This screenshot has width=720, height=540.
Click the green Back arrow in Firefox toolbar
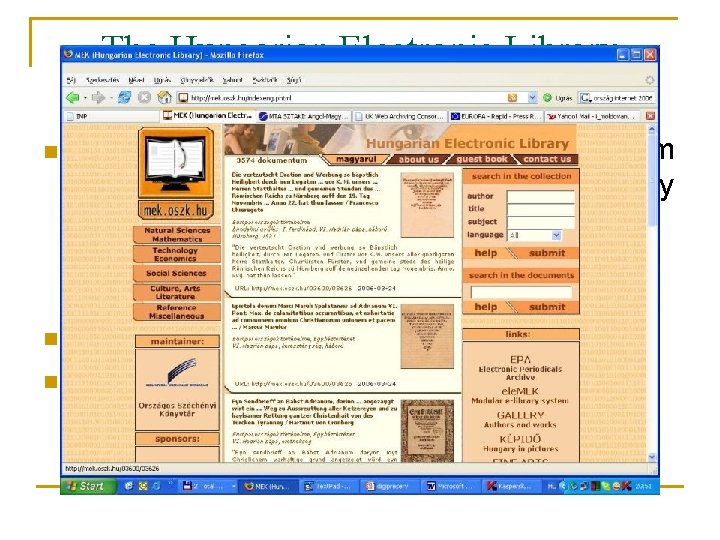click(73, 98)
